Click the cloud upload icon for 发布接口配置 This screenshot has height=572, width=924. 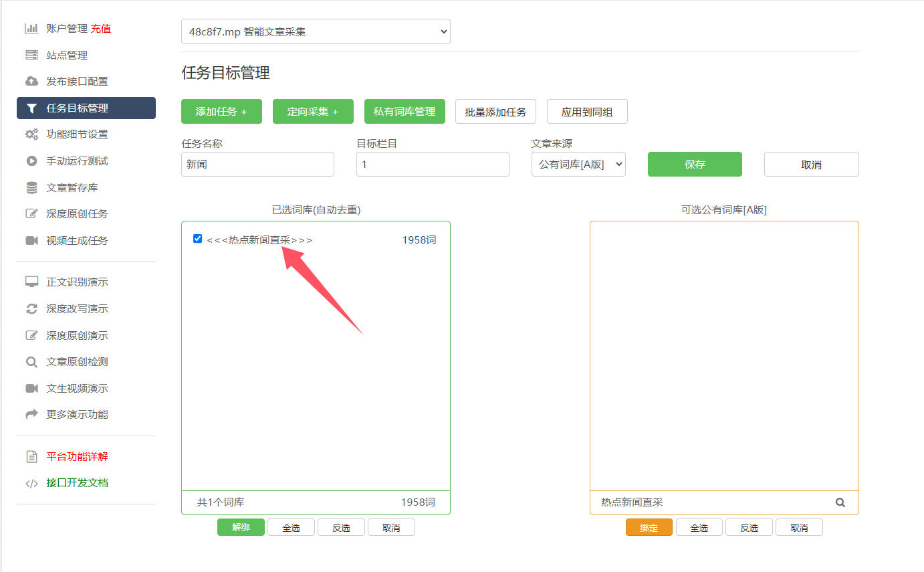pyautogui.click(x=31, y=82)
